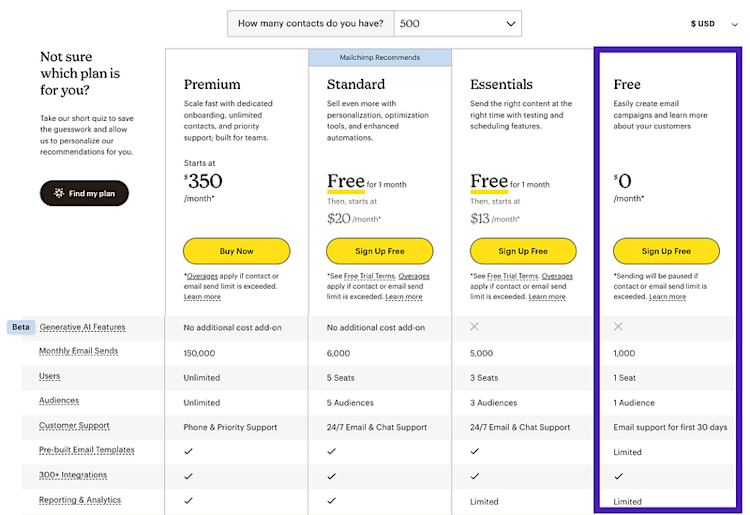Click the X mark in the Essentials Generative AI row

[474, 327]
